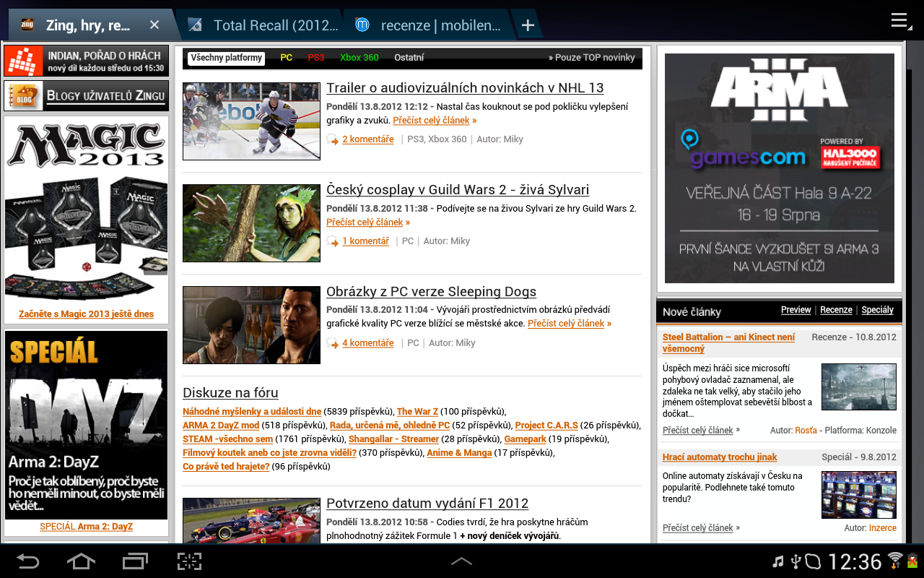Open the browser options with the hamburger icon
The height and width of the screenshot is (578, 924).
(x=900, y=21)
